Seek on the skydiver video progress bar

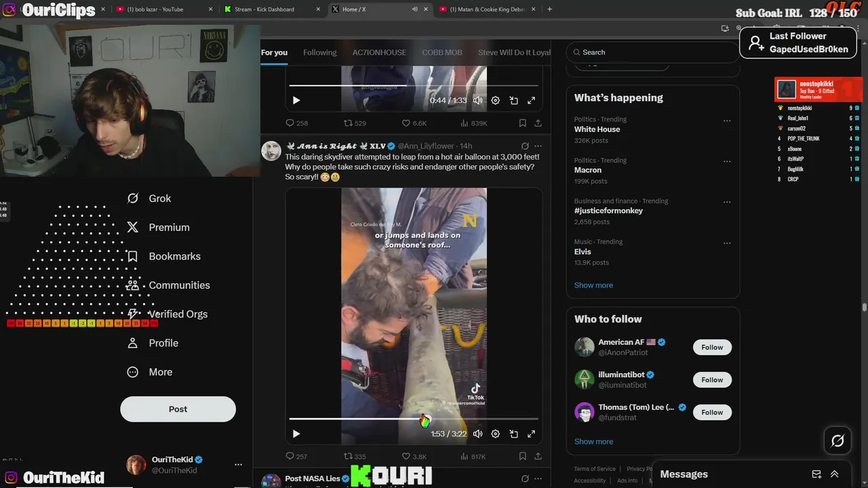(x=414, y=419)
